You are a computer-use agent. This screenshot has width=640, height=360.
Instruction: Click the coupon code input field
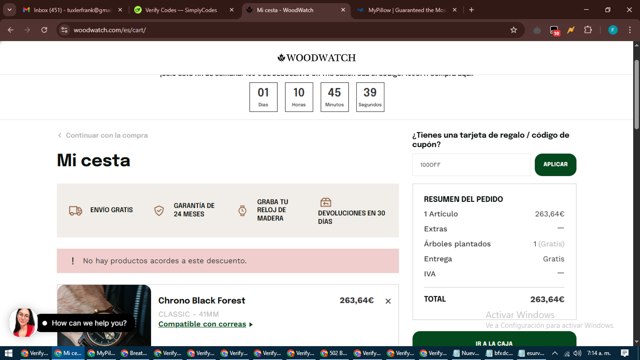click(x=471, y=164)
